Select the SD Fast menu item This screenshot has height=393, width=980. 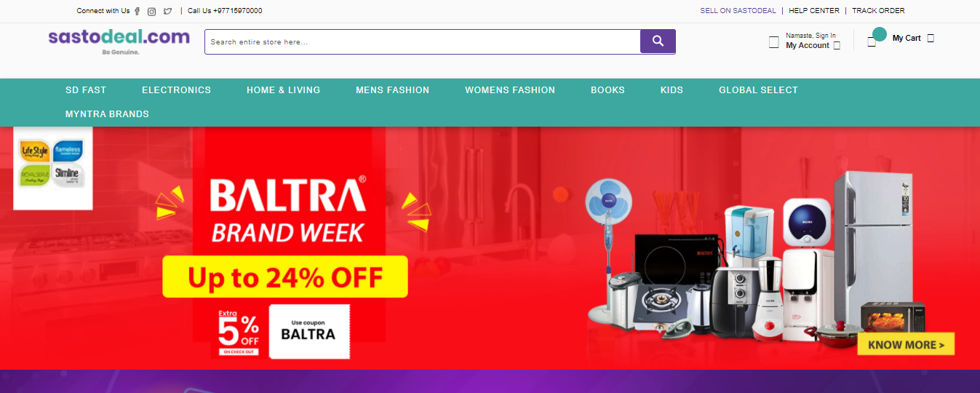[86, 90]
